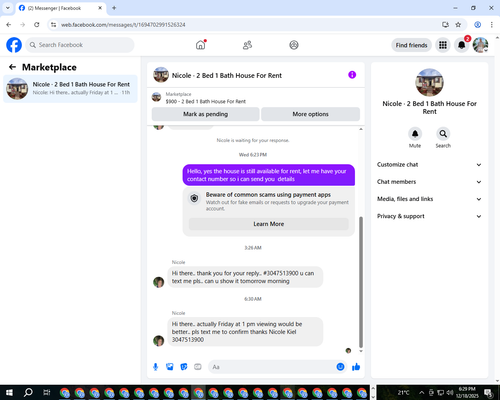Close the Messenger browser tab
This screenshot has width=500, height=400.
coord(100,8)
